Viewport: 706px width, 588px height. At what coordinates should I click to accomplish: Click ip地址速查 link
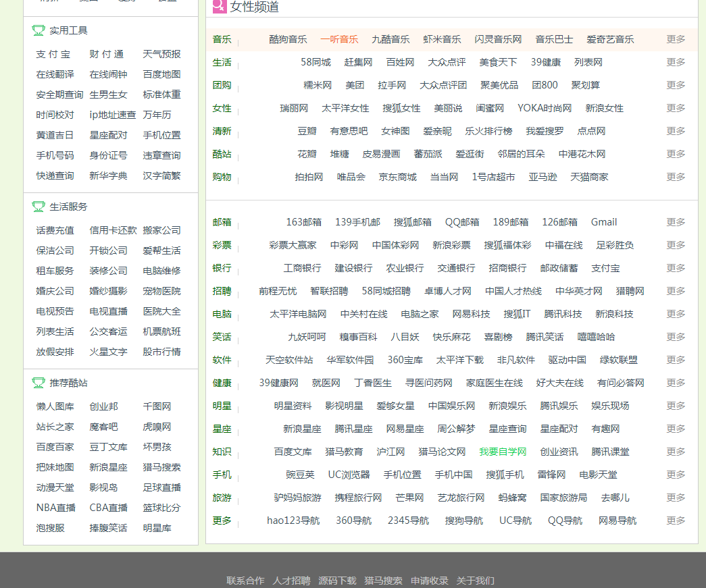click(x=113, y=115)
